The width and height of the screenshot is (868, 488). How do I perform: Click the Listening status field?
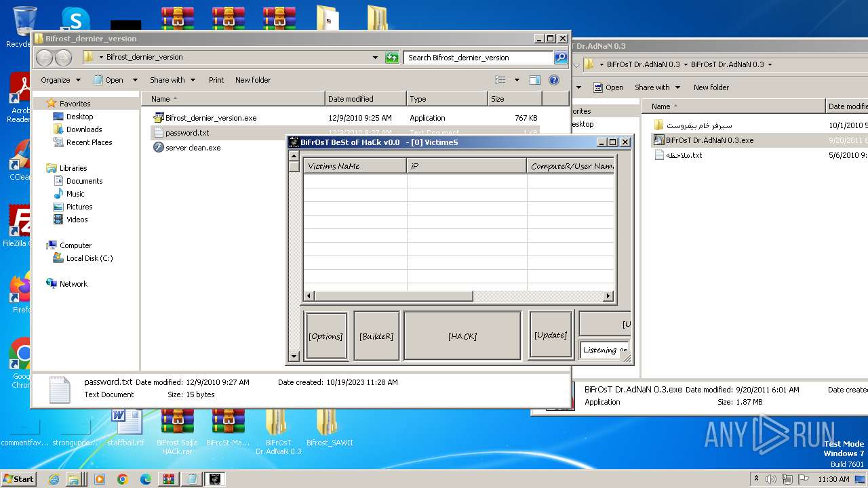605,350
